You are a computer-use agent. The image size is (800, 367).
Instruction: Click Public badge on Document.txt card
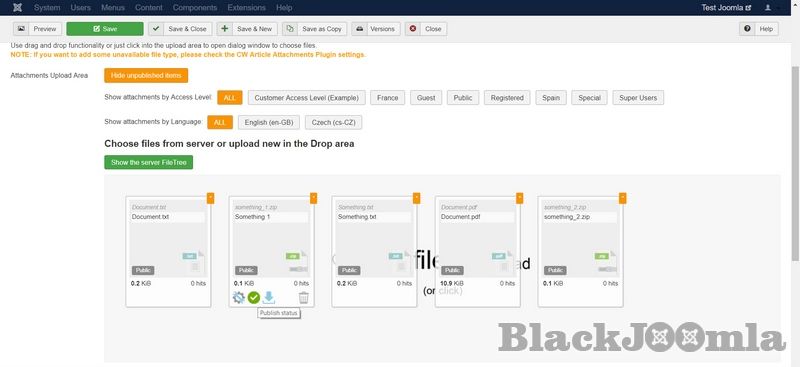point(143,270)
